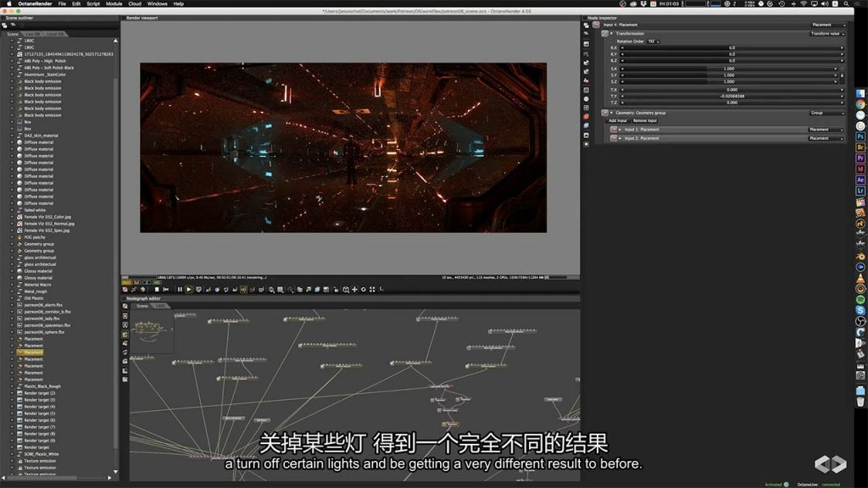868x488 pixels.
Task: Open the Script menu
Action: [x=93, y=3]
